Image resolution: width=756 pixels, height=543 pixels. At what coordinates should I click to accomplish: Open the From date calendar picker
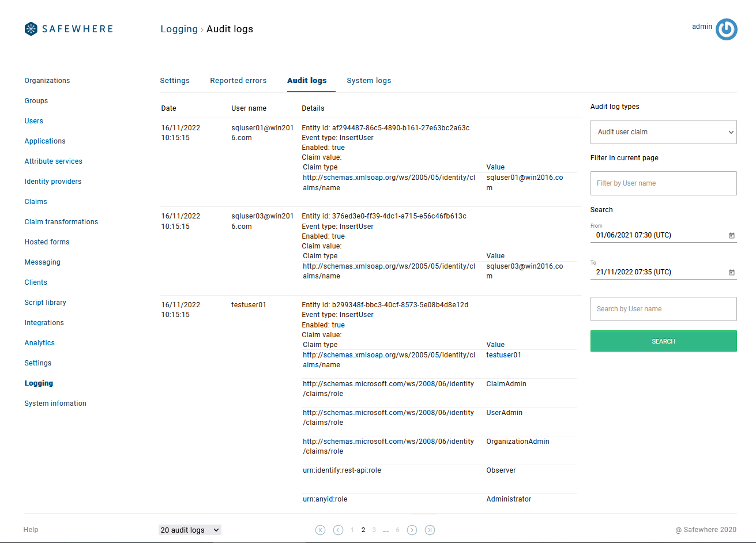point(731,235)
